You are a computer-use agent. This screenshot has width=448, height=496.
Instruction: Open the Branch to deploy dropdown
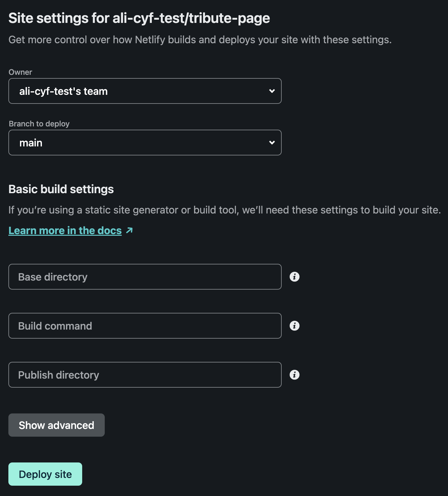pos(145,143)
